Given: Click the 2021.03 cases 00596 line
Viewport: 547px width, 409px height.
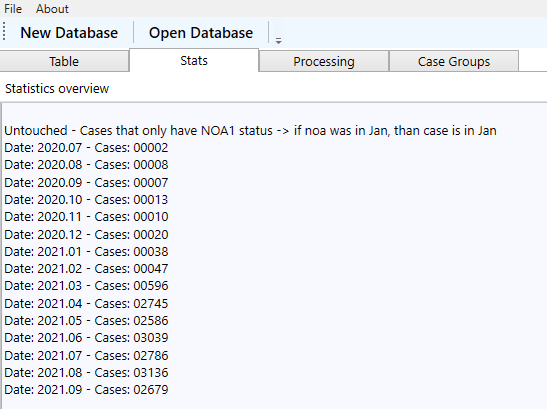Looking at the screenshot, I should point(86,286).
